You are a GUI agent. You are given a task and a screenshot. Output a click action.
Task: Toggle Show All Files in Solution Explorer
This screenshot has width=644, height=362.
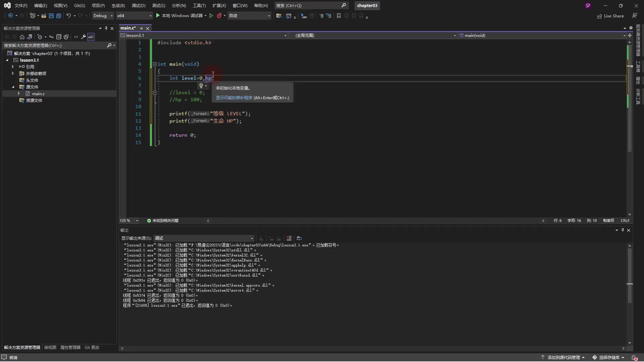(x=66, y=37)
